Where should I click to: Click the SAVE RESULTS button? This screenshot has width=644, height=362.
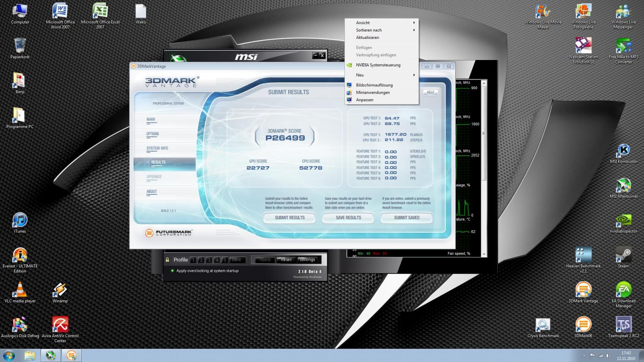pos(348,218)
